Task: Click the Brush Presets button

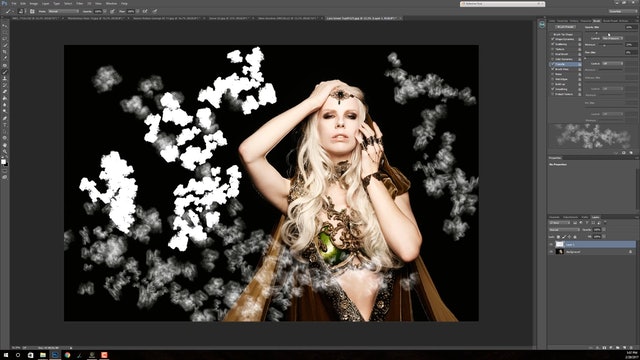Action: point(565,27)
